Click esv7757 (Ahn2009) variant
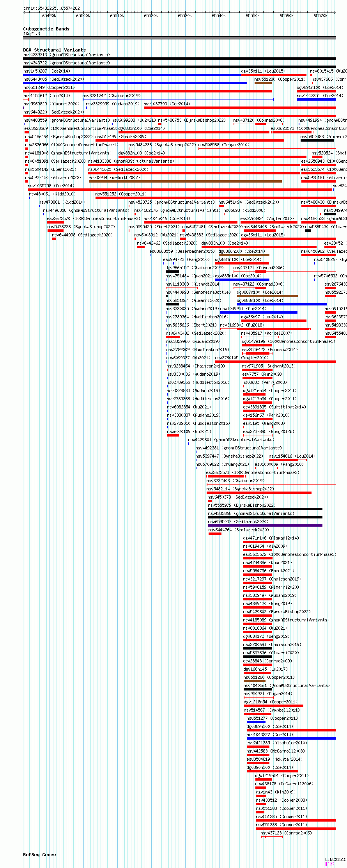The image size is (347, 868). coord(262,374)
